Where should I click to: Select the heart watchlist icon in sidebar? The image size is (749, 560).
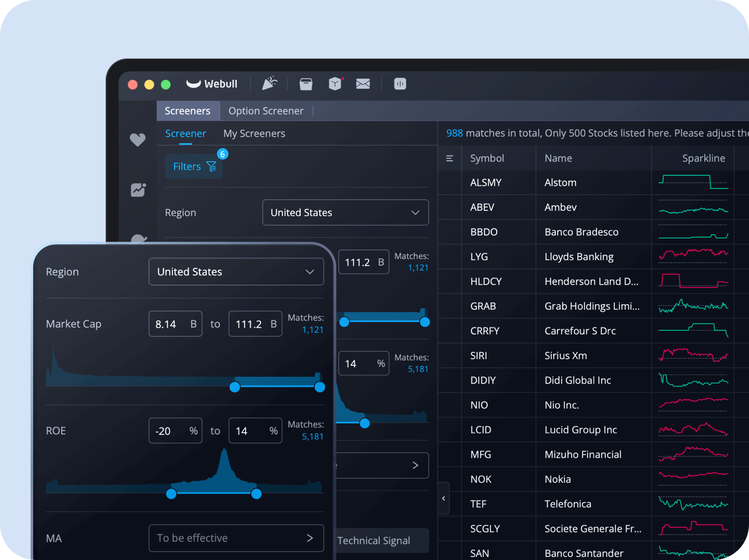click(138, 139)
